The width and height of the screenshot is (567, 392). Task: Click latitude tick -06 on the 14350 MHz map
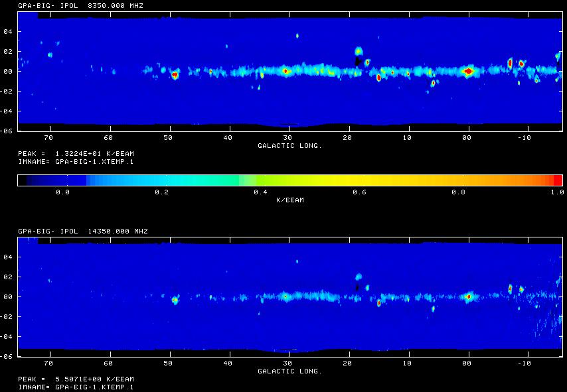6,356
